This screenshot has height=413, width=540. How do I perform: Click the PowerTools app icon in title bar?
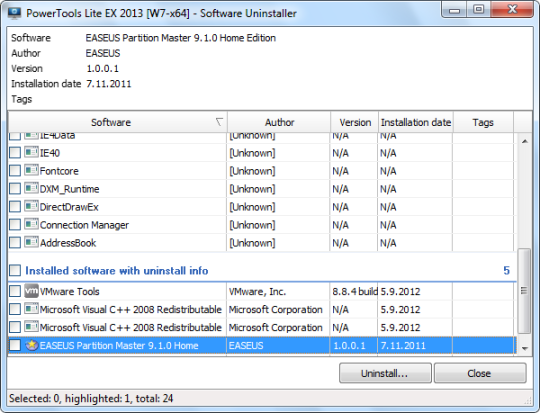tap(14, 13)
